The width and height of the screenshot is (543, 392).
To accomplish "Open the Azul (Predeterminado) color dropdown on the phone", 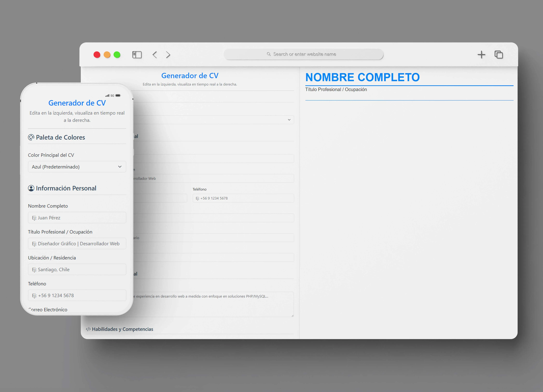I will pyautogui.click(x=77, y=167).
